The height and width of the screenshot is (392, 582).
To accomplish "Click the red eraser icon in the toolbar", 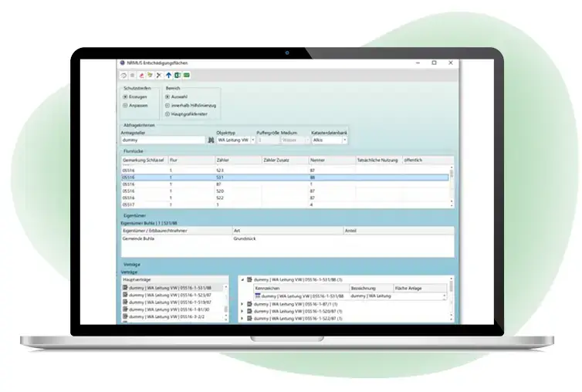I will [x=140, y=76].
